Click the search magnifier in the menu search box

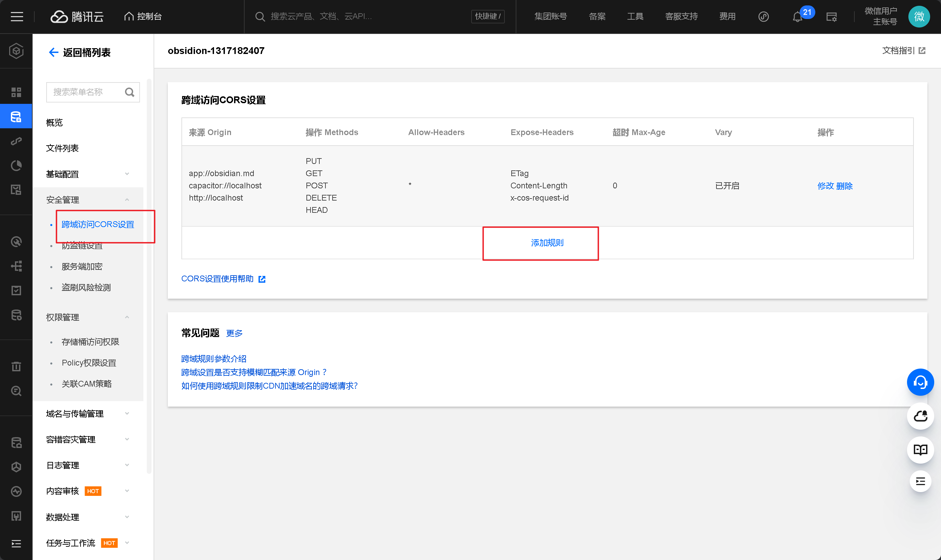tap(129, 92)
